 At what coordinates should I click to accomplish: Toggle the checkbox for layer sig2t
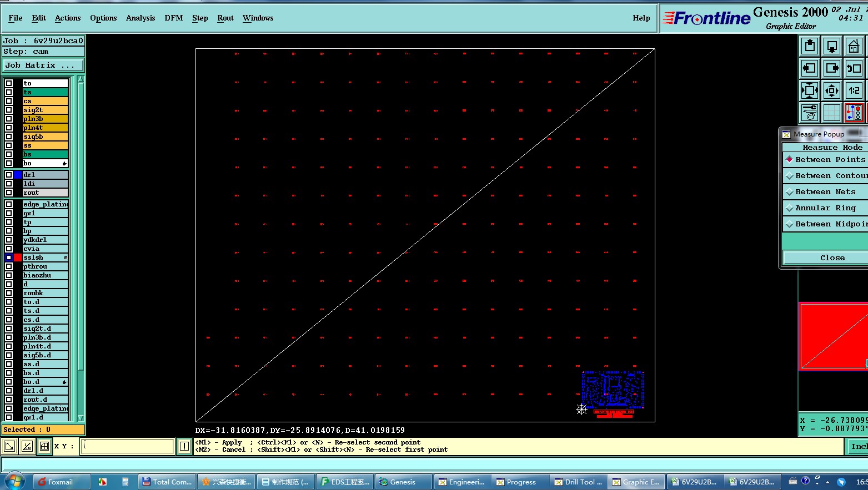coord(9,110)
